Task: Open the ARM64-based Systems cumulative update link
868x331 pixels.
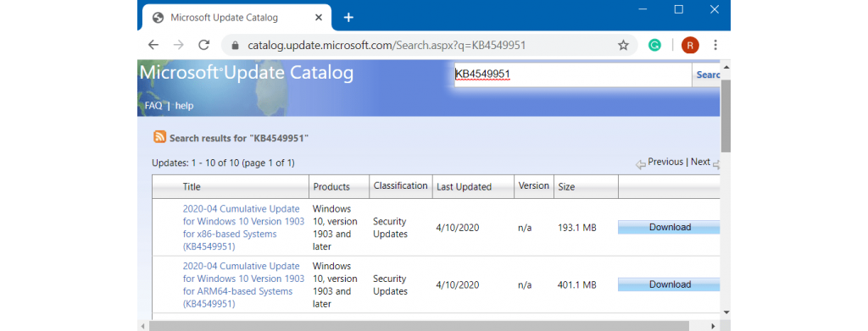Action: coord(243,284)
